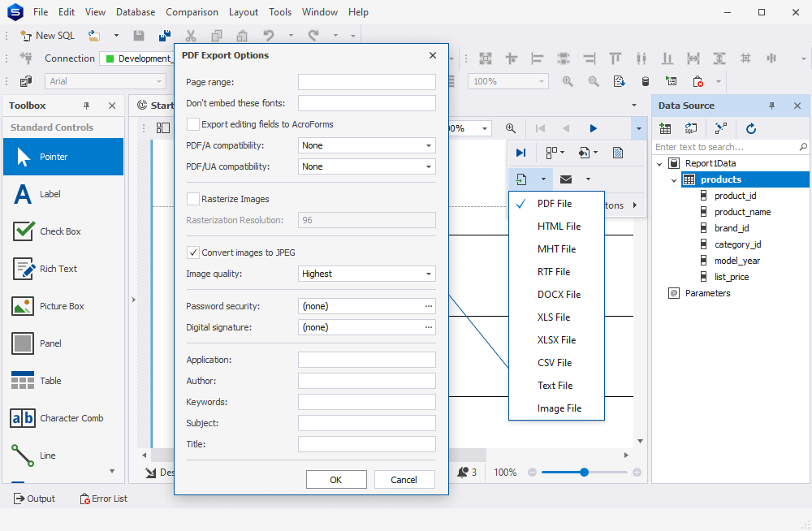Viewport: 812px width, 531px height.
Task: Click the Data Source search box
Action: point(730,147)
